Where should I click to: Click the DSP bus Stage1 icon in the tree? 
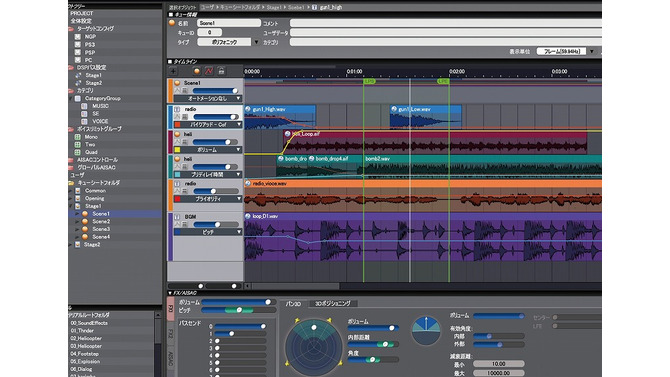pyautogui.click(x=78, y=75)
